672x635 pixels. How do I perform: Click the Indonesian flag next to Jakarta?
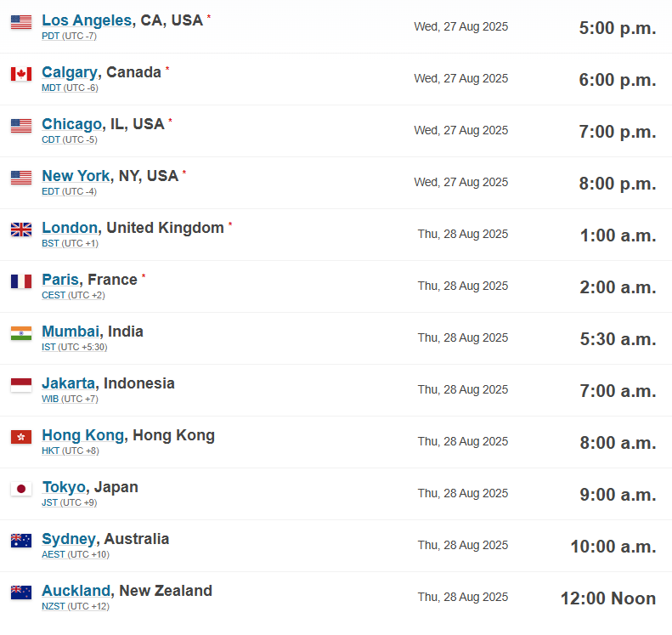coord(21,385)
